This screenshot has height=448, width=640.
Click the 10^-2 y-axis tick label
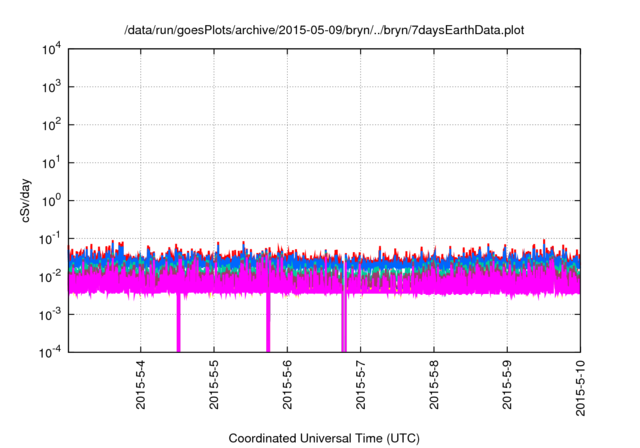point(50,277)
